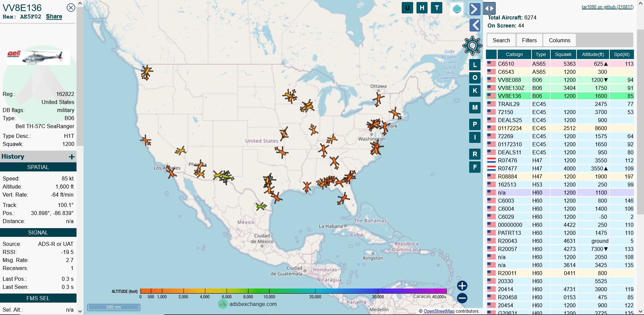644x315 pixels.
Task: Toggle the K map option button
Action: click(x=475, y=91)
